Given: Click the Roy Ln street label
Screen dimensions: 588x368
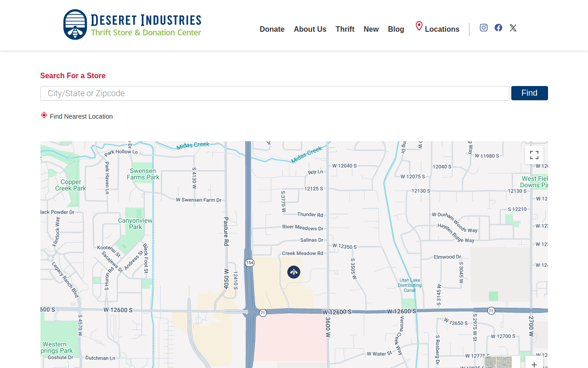Looking at the screenshot, I should point(316,172).
